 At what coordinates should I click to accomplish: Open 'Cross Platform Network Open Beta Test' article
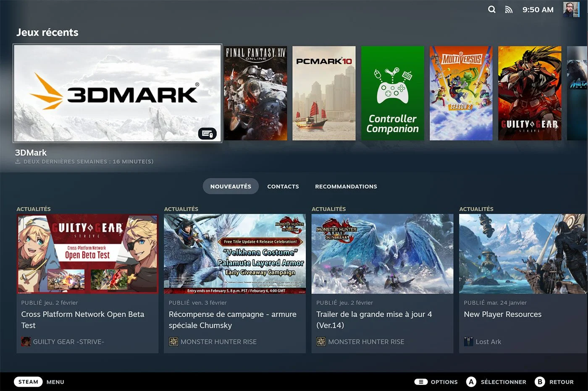[x=83, y=320]
